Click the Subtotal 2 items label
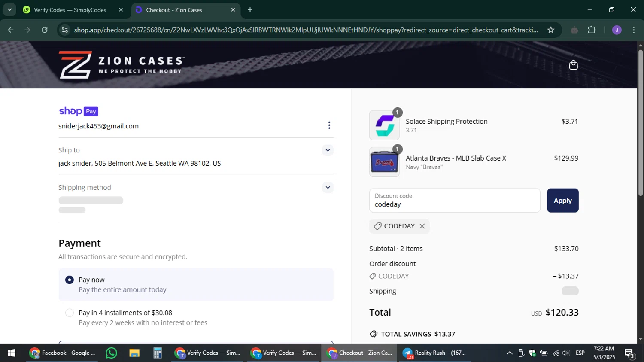The image size is (644, 362). pos(396,249)
